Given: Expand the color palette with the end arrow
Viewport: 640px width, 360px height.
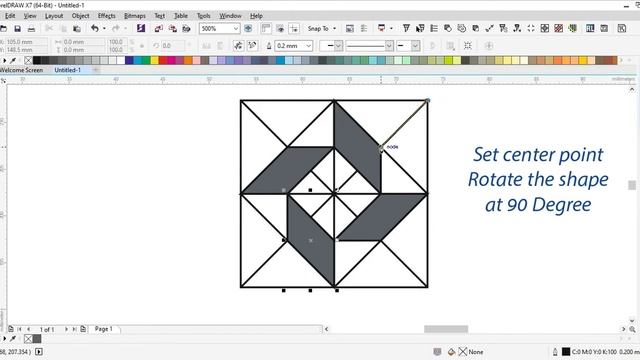Looking at the screenshot, I should click(622, 60).
